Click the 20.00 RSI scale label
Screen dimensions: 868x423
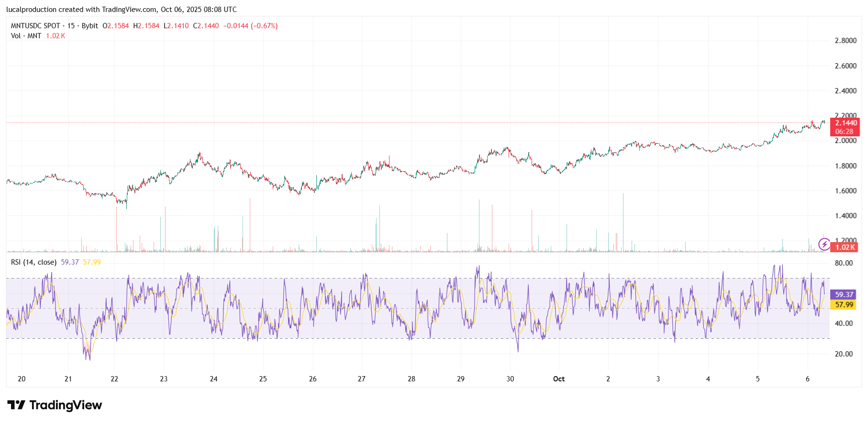[x=844, y=354]
